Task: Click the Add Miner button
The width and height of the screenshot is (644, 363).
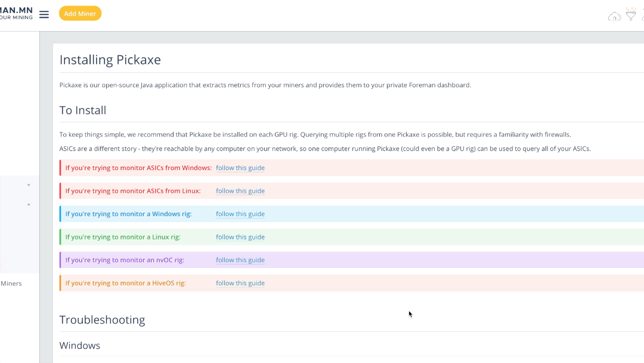Action: click(80, 14)
